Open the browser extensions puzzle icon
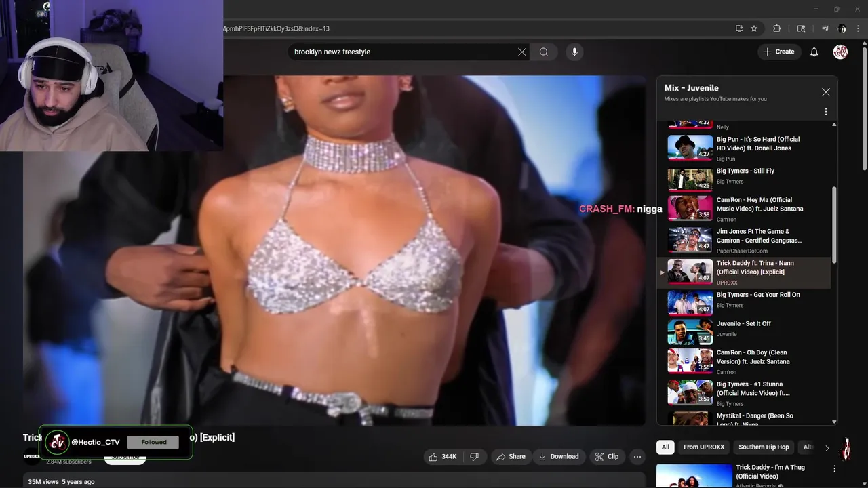 [x=777, y=28]
